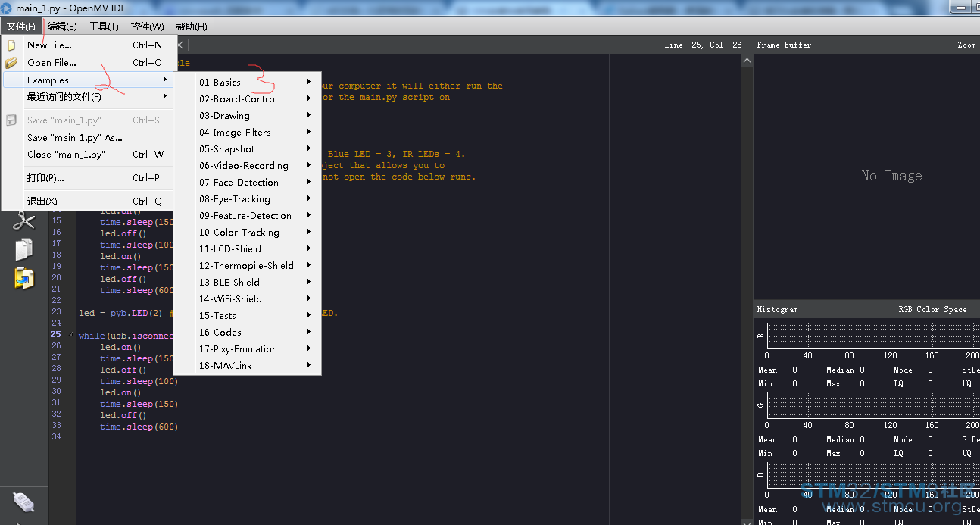Screen dimensions: 980x525
Task: Click the Copy documents icon in sidebar
Action: pyautogui.click(x=24, y=249)
